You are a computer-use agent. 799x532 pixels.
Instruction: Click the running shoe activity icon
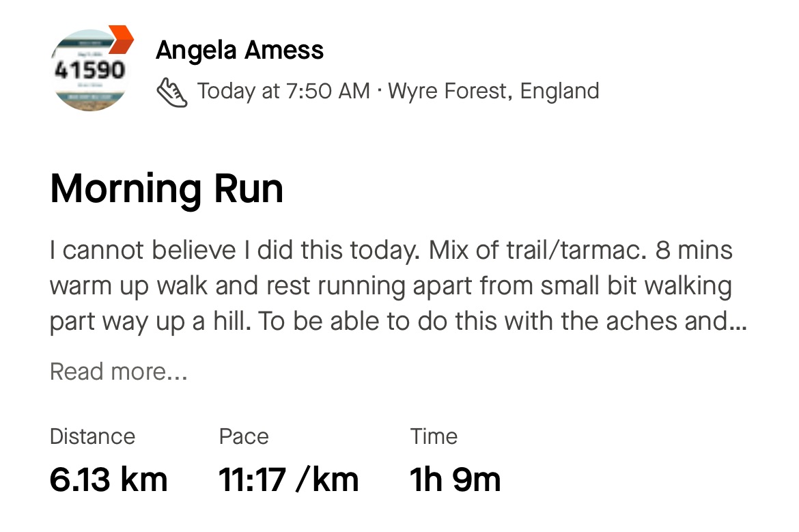[172, 92]
